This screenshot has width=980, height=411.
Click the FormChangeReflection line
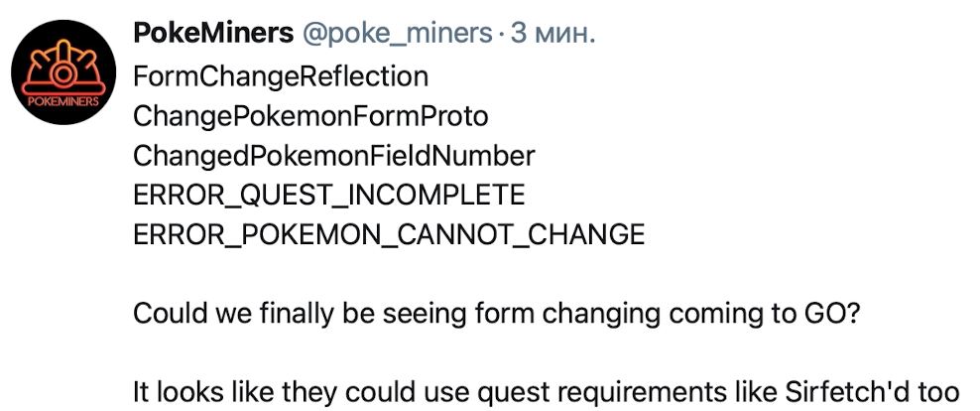281,77
